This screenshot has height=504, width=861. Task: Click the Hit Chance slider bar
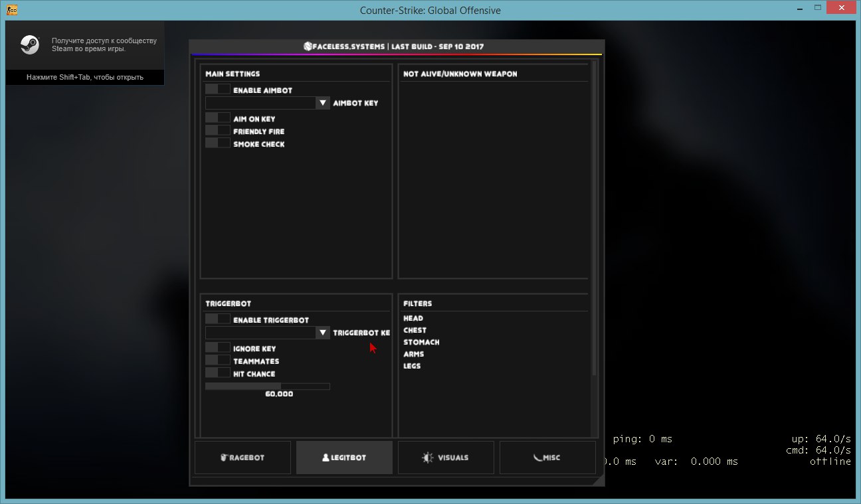pyautogui.click(x=267, y=386)
